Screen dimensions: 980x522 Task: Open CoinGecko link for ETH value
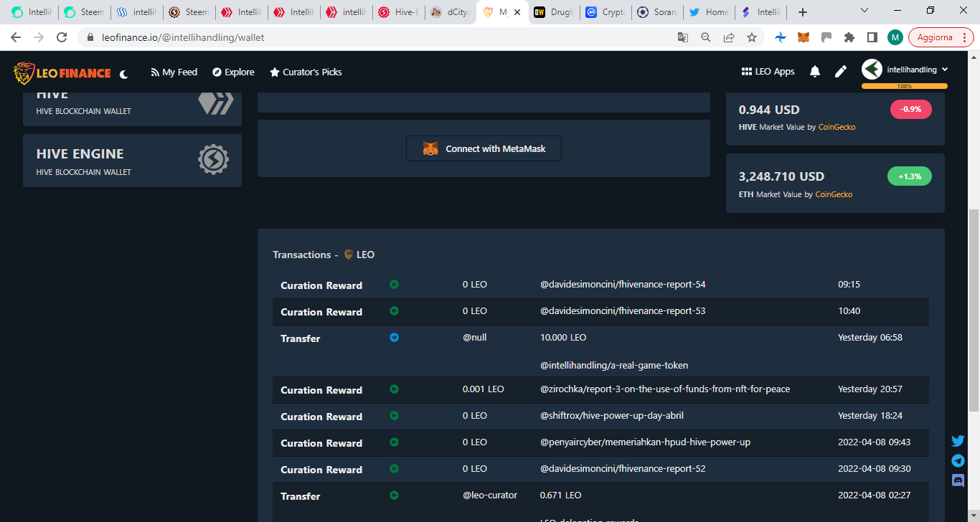tap(834, 194)
